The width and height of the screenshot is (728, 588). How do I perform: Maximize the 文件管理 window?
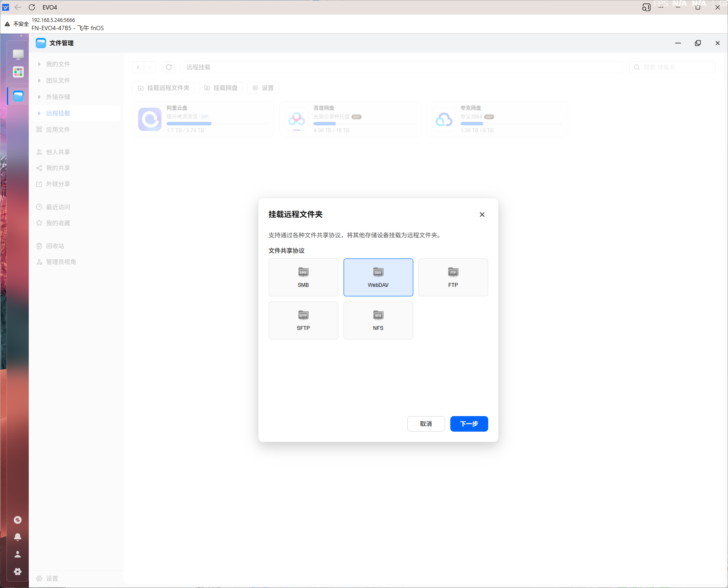click(x=698, y=43)
